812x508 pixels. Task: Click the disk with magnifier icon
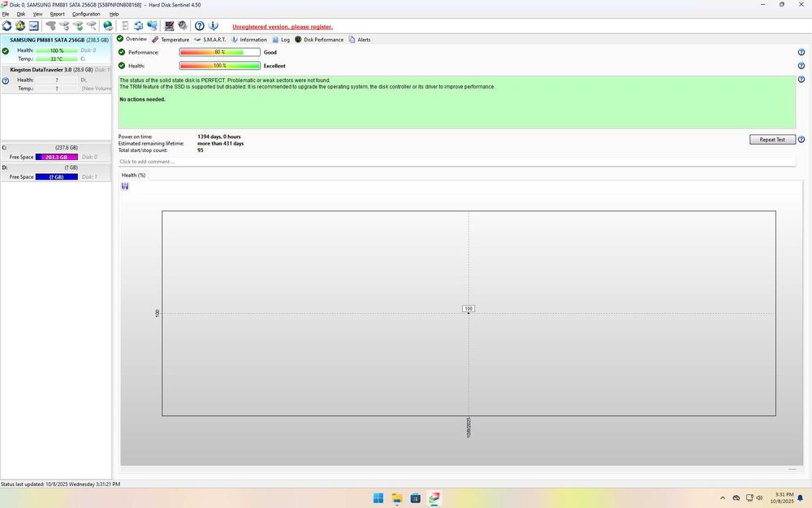tap(91, 25)
